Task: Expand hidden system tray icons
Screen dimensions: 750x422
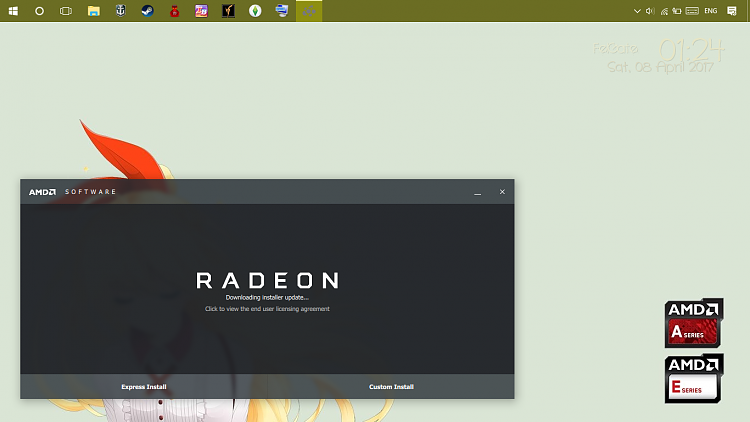Action: [x=637, y=11]
